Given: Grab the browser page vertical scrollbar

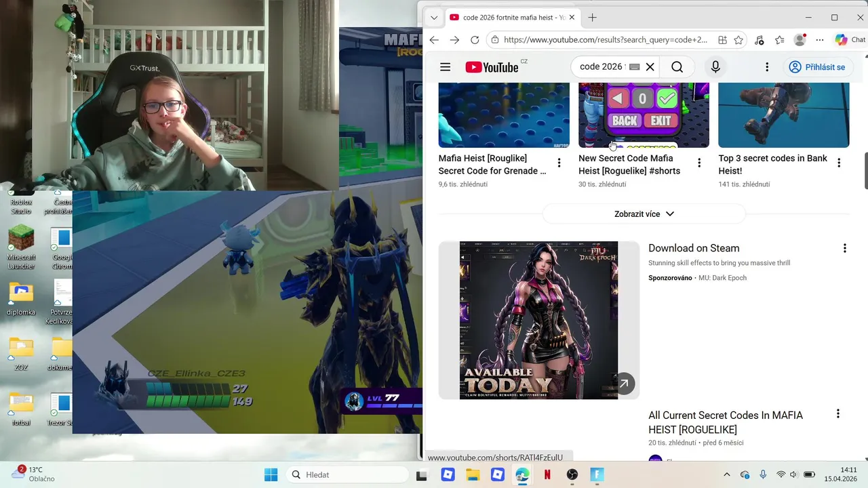Looking at the screenshot, I should (x=865, y=171).
